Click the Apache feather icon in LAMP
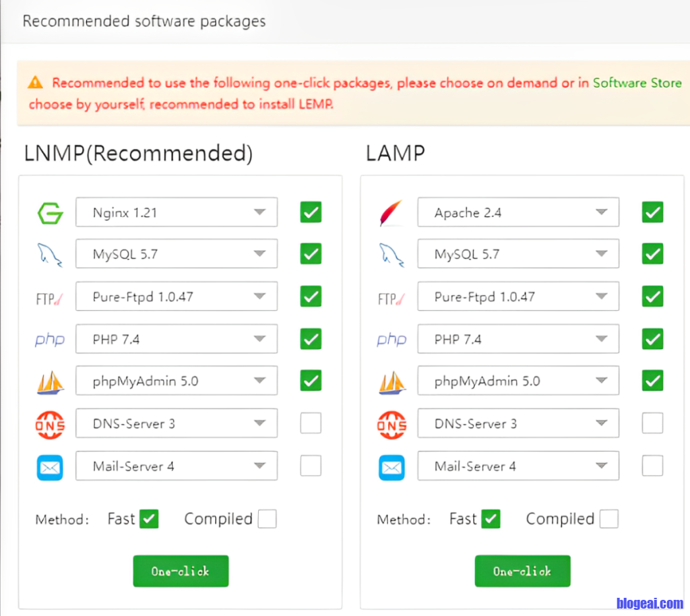690x616 pixels. point(391,213)
